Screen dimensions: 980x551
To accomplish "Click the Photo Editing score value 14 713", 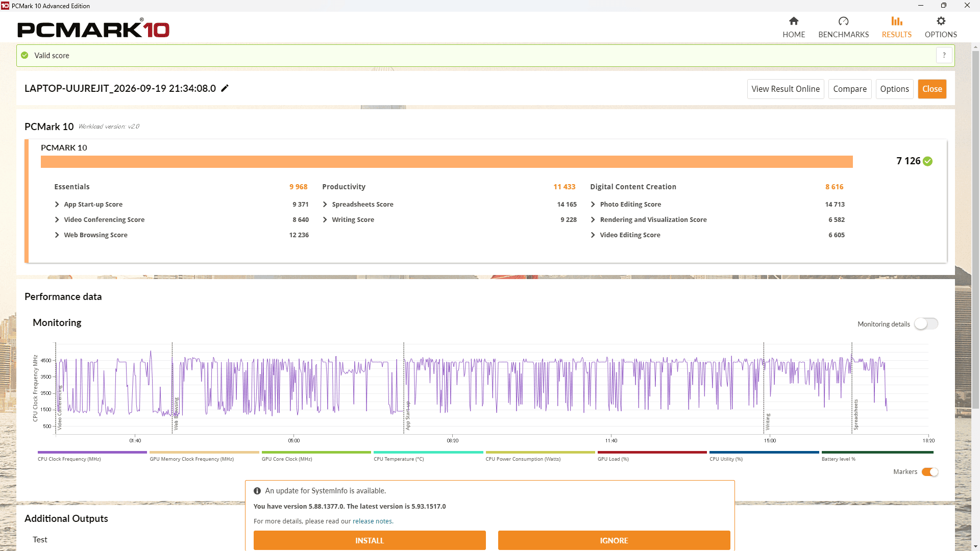I will [x=835, y=205].
